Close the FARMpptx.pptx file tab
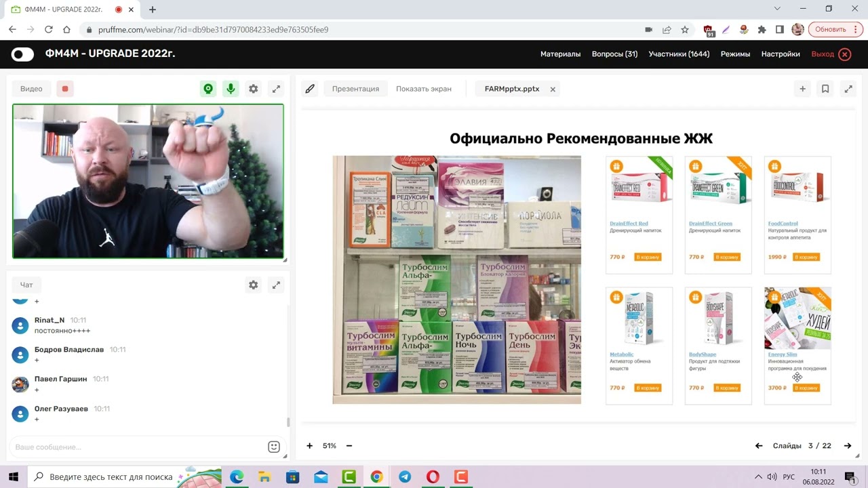The width and height of the screenshot is (868, 488). 553,89
